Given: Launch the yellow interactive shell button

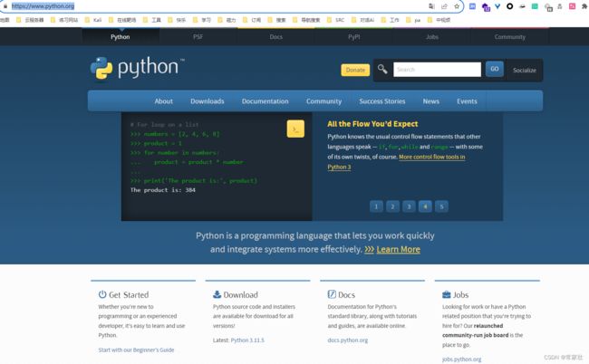Looking at the screenshot, I should coord(295,129).
